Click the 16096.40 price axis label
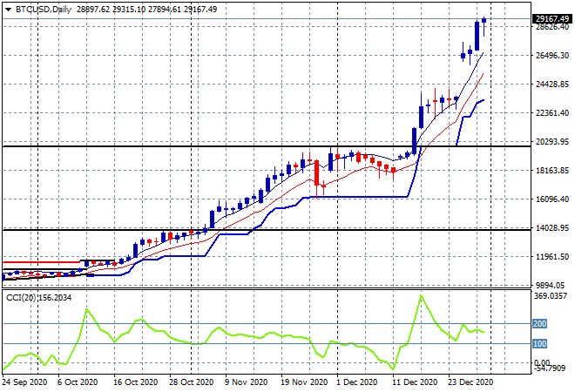575x392 pixels. click(x=552, y=199)
